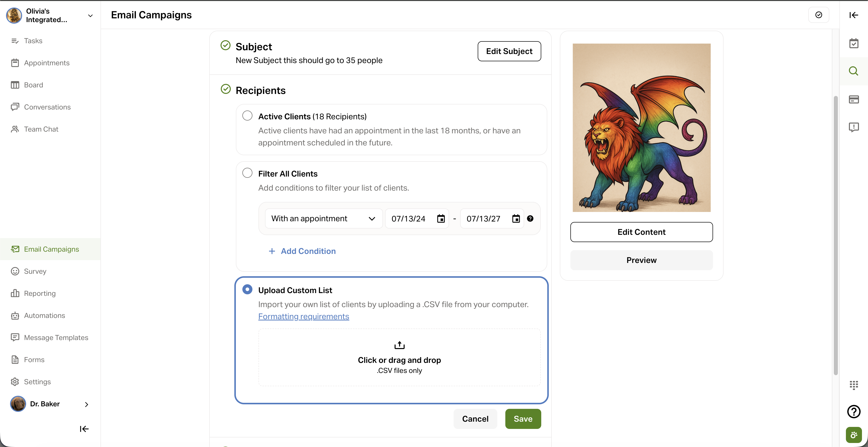Click the help question mark circle icon

853,411
